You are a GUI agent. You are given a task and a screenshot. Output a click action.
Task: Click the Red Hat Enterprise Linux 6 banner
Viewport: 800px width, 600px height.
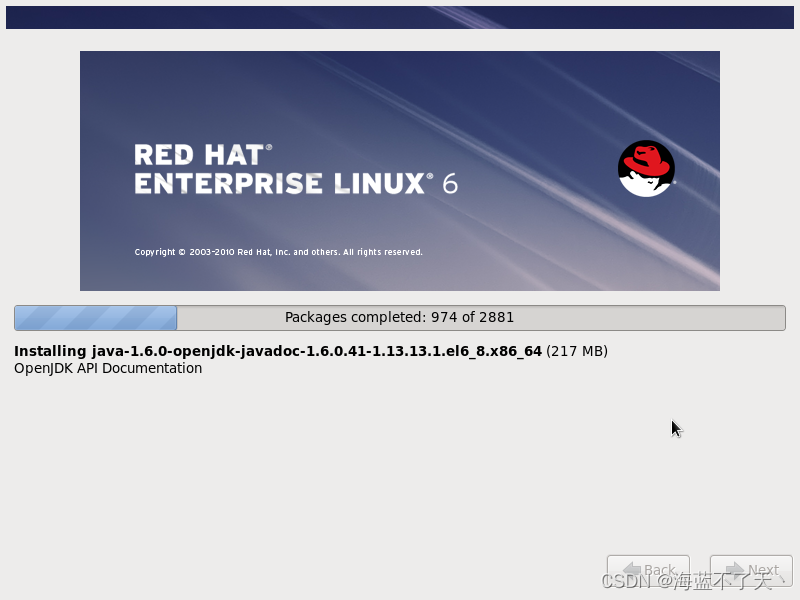[x=399, y=171]
